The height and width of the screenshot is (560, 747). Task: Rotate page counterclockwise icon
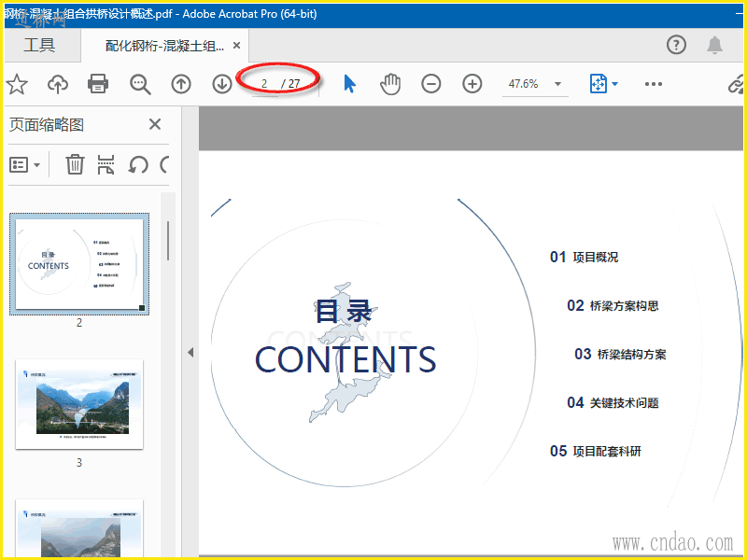click(138, 165)
